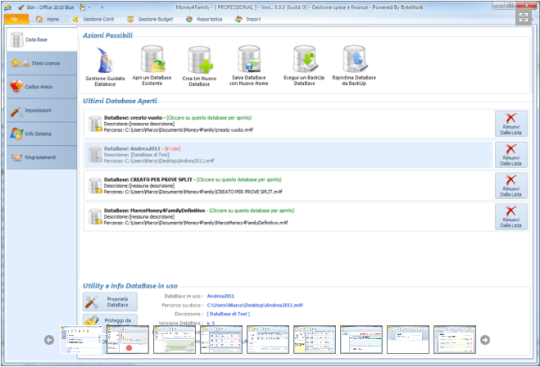Go to next screenshot thumbnail arrow

(485, 340)
